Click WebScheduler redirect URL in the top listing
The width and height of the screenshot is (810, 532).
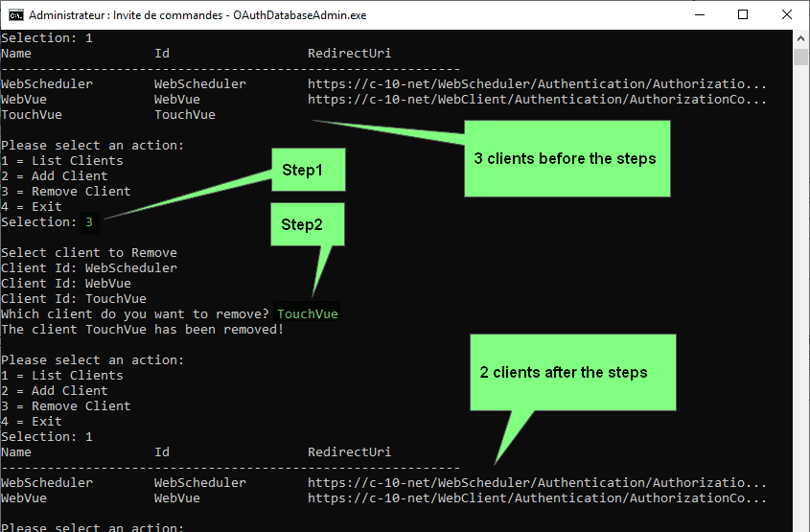537,84
